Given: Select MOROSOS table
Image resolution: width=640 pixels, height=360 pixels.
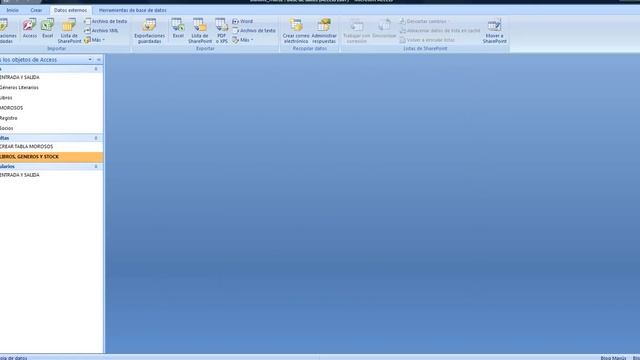Looking at the screenshot, I should 51,108.
